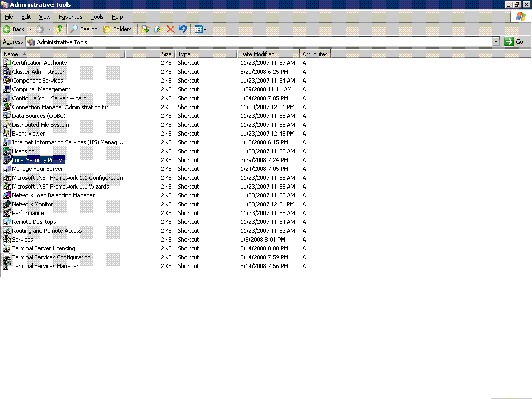This screenshot has height=399, width=532.
Task: Sort by the Attributes column header
Action: [315, 54]
